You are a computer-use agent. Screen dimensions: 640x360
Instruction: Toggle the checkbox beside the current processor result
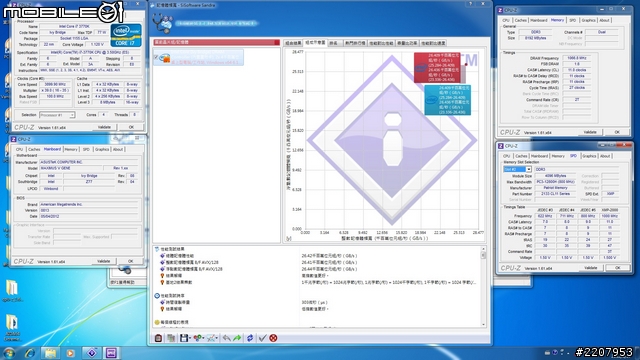(156, 58)
